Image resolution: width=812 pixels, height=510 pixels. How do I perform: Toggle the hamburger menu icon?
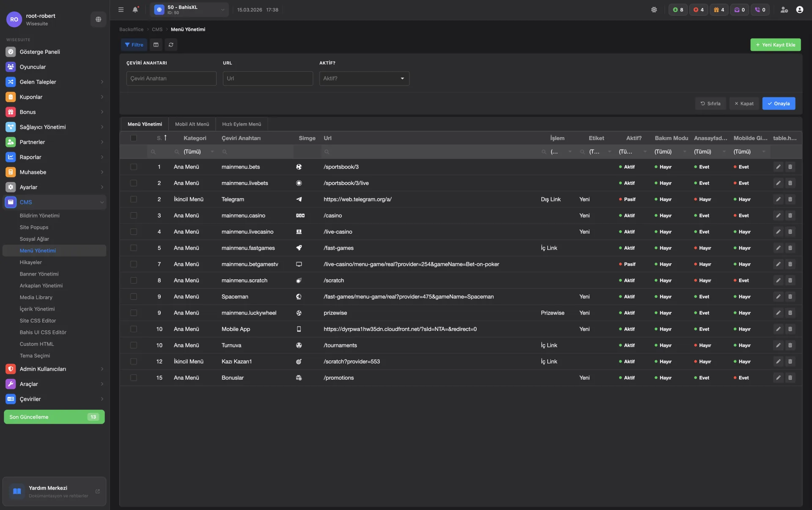coord(121,10)
